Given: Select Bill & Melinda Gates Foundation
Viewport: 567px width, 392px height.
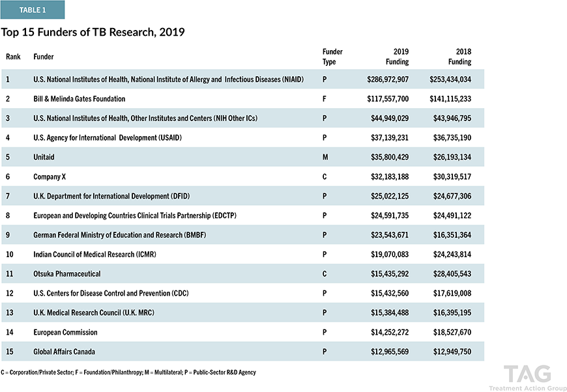Looking at the screenshot, I should click(80, 98).
